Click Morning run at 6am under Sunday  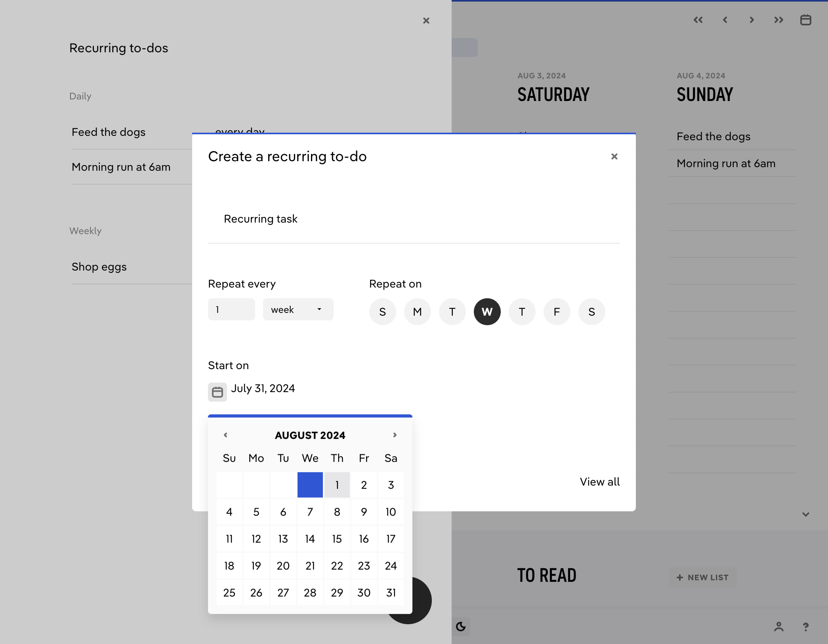726,164
